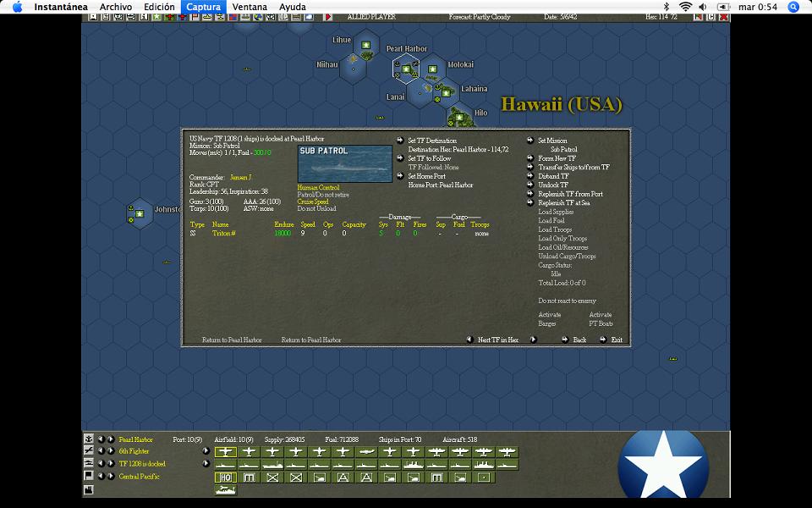This screenshot has height=508, width=812.
Task: Toggle Human Control setting
Action: point(318,188)
